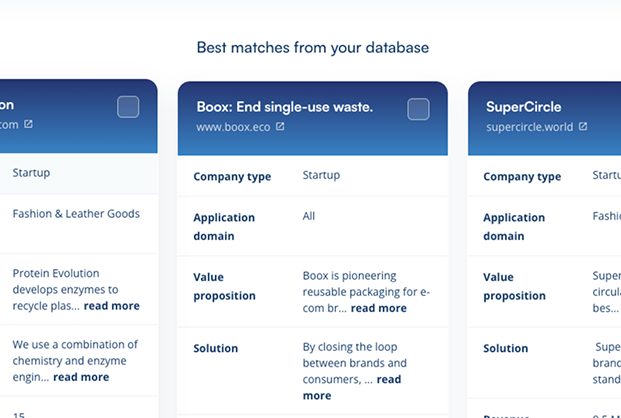Image resolution: width=621 pixels, height=418 pixels.
Task: Click the Boox 'Solution' label
Action: (x=216, y=348)
